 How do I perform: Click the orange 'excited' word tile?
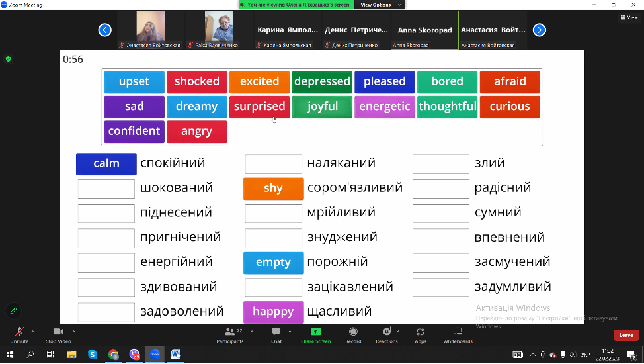tap(259, 82)
